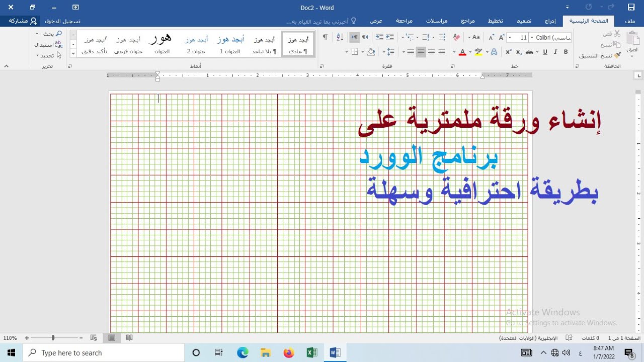Open the File (ملف) tab

pos(629,21)
